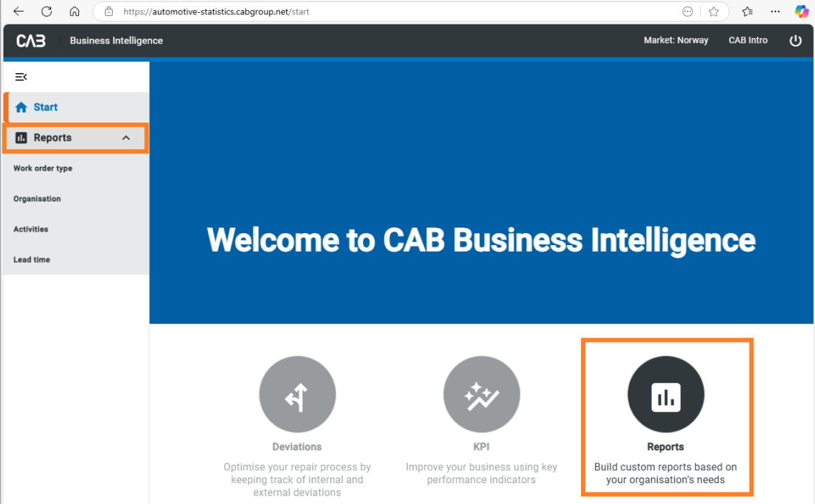This screenshot has width=815, height=504.
Task: Click the chart icon beside Reports in the sidebar
Action: click(x=21, y=138)
